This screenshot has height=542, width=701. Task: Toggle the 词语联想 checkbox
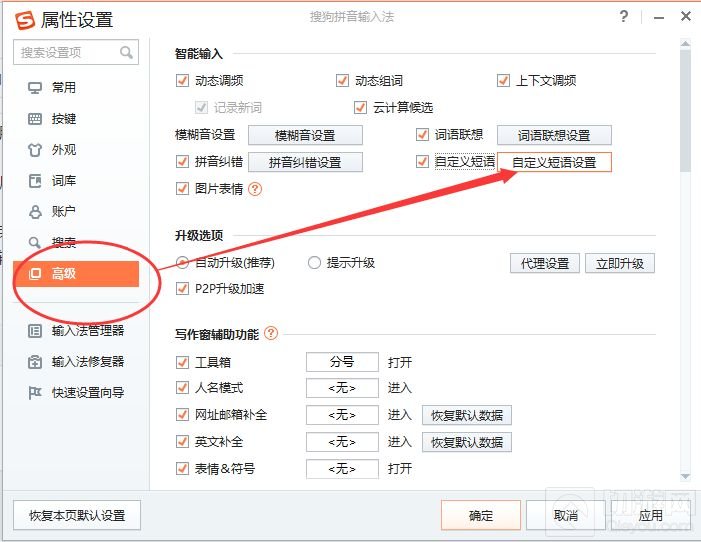(x=422, y=135)
